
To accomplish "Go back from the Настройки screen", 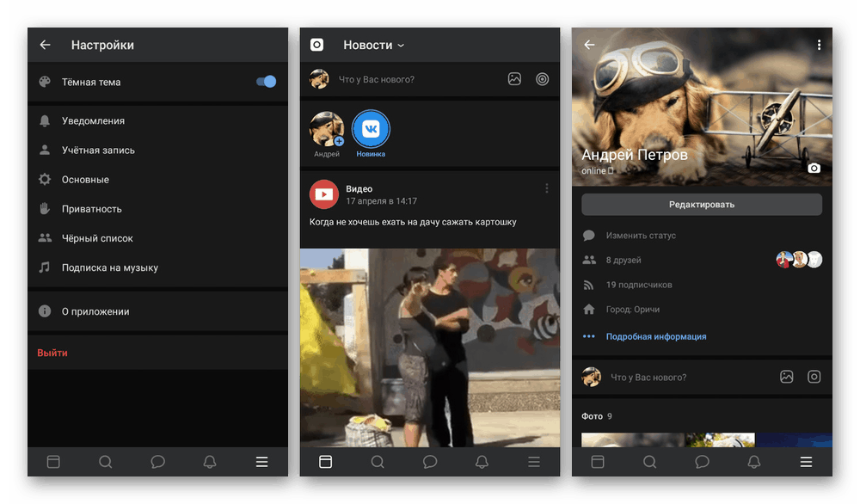I will pyautogui.click(x=45, y=45).
